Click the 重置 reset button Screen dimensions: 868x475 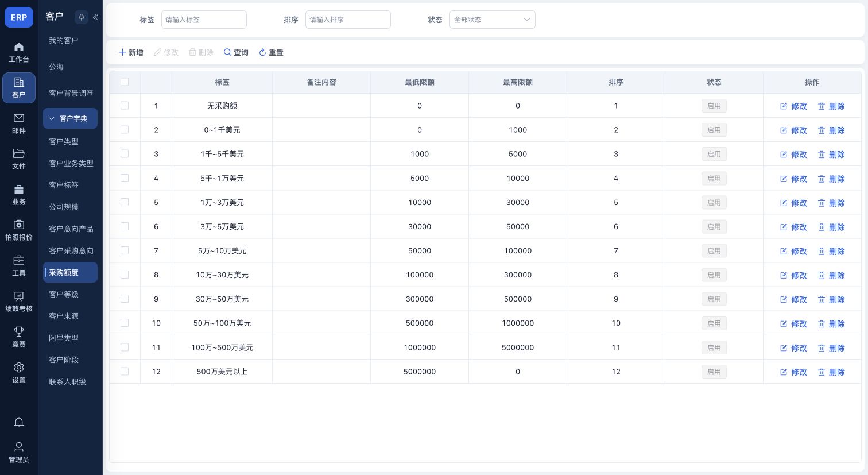pos(271,52)
